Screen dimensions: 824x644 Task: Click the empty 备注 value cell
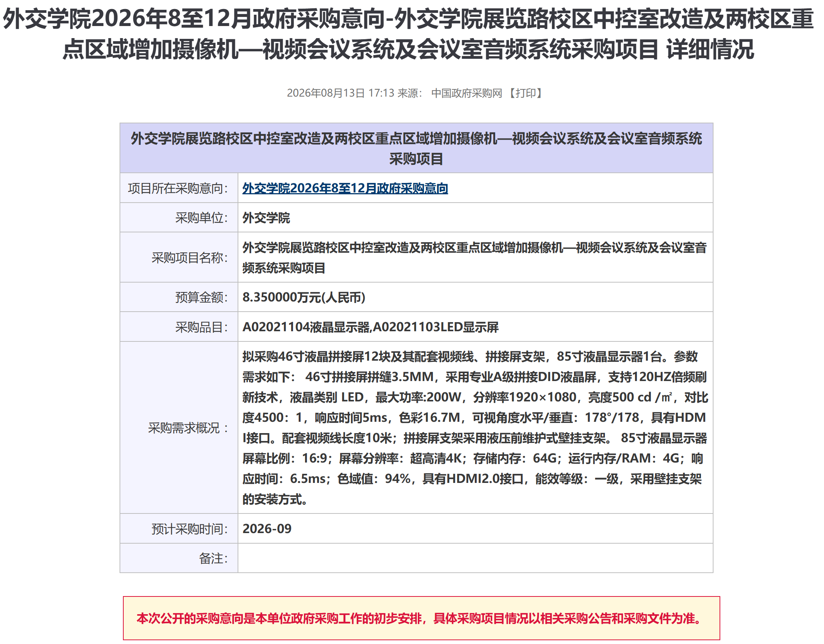(476, 558)
